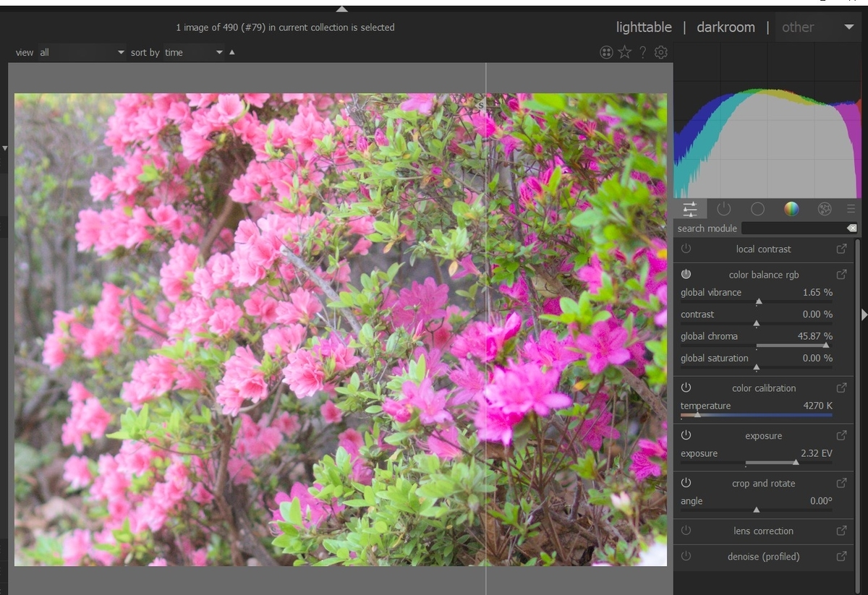The image size is (868, 595).
Task: Open local contrast in full module view
Action: (841, 249)
